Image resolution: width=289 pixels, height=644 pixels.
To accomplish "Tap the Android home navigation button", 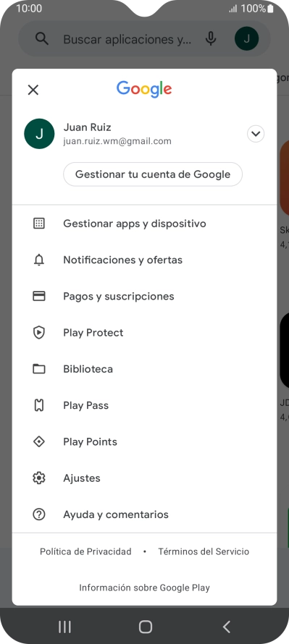I will click(x=145, y=627).
